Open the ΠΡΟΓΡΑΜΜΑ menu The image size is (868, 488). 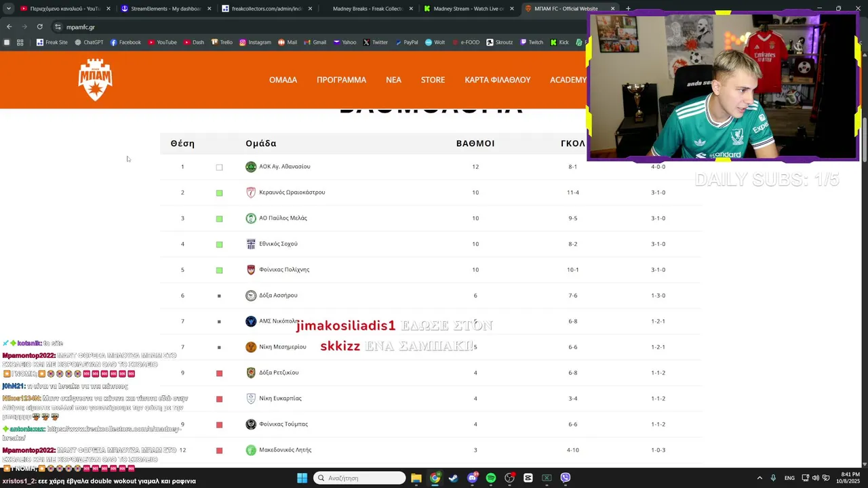341,80
